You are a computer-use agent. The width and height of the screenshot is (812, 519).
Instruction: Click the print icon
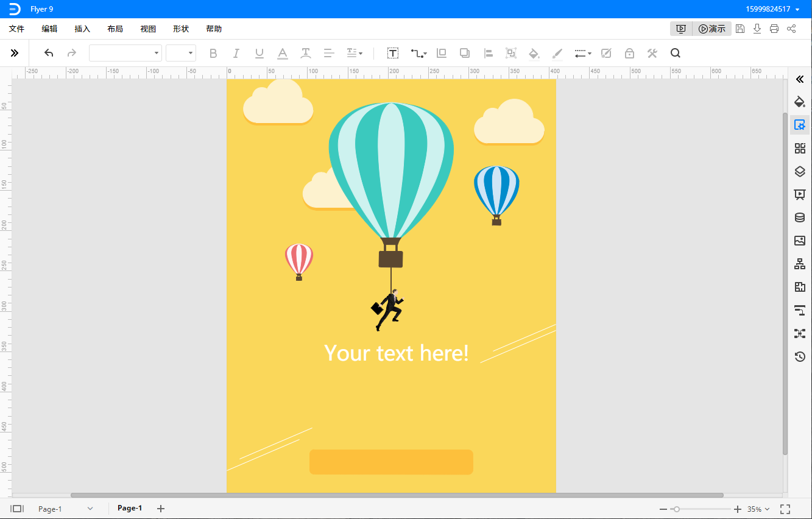pyautogui.click(x=774, y=29)
